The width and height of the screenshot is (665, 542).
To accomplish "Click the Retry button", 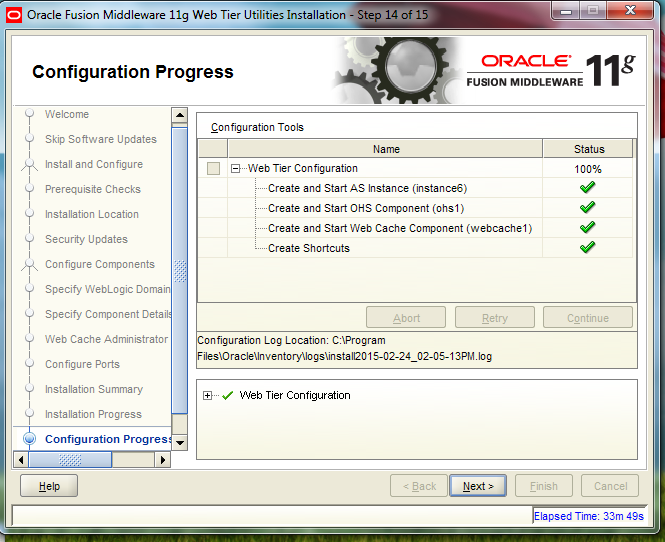I will click(x=495, y=318).
